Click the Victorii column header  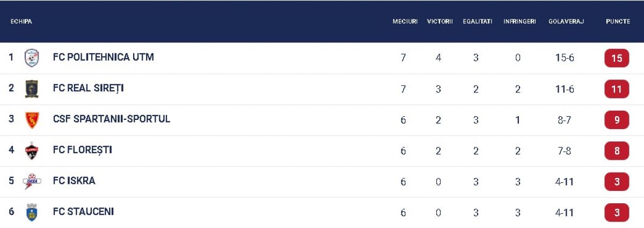440,22
